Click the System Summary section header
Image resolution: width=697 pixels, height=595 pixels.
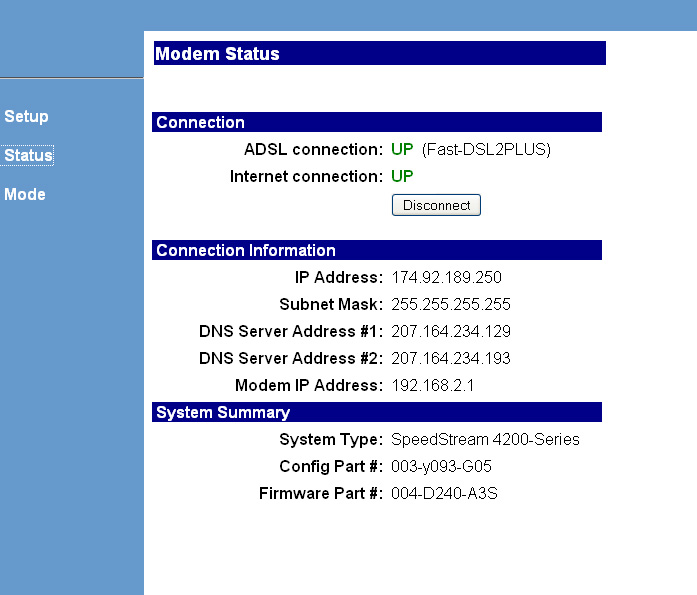(x=377, y=412)
